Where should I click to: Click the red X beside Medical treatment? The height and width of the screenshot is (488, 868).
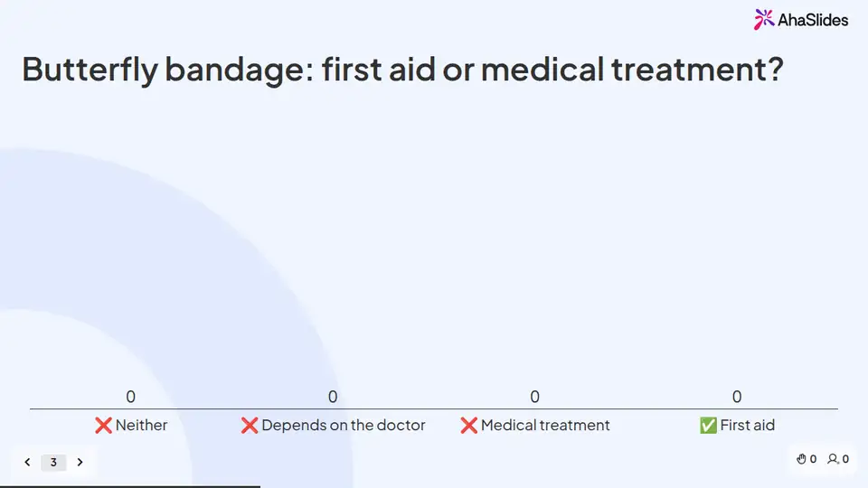coord(469,425)
